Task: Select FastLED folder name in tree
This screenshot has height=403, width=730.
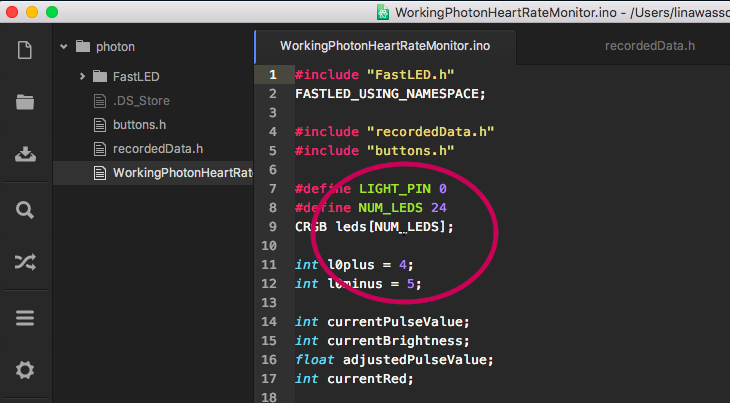Action: (136, 76)
